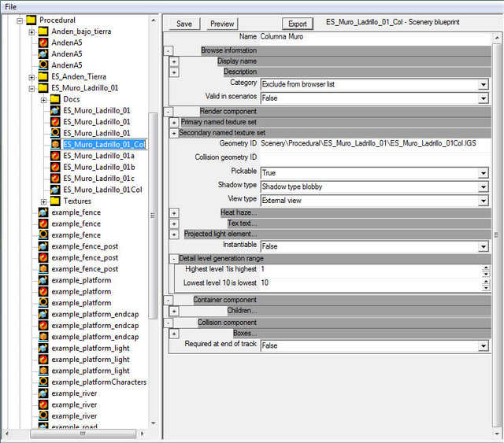Image resolution: width=504 pixels, height=443 pixels.
Task: Click the Textures folder icon
Action: (56, 201)
